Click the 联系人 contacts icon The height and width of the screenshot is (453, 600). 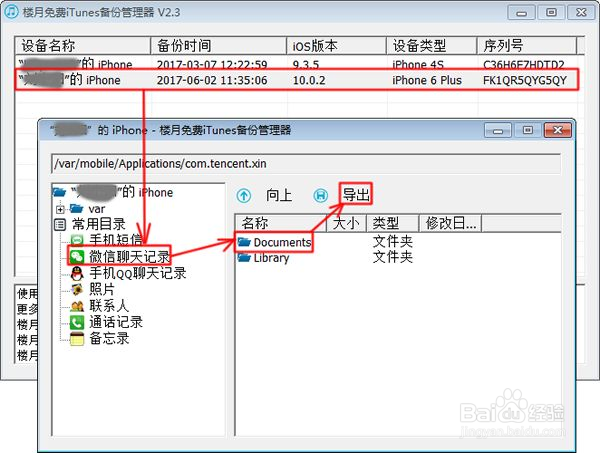click(77, 306)
